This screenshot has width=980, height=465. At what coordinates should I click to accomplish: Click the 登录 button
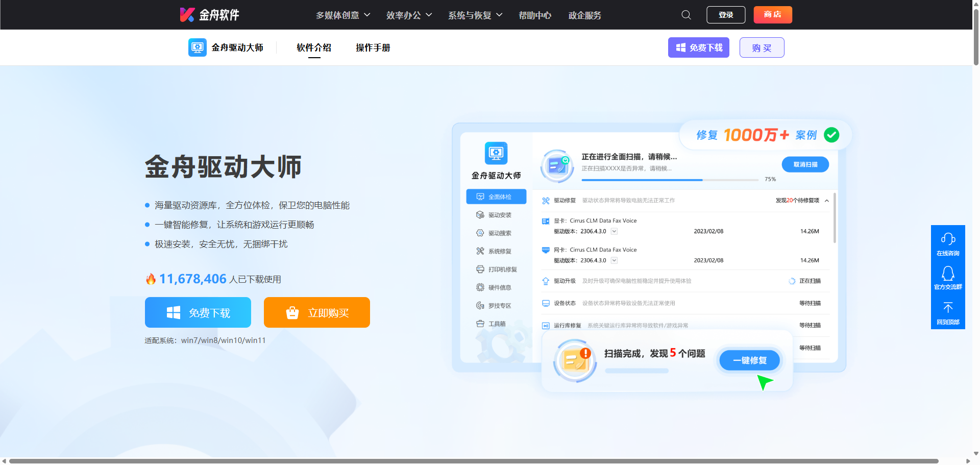coord(726,15)
